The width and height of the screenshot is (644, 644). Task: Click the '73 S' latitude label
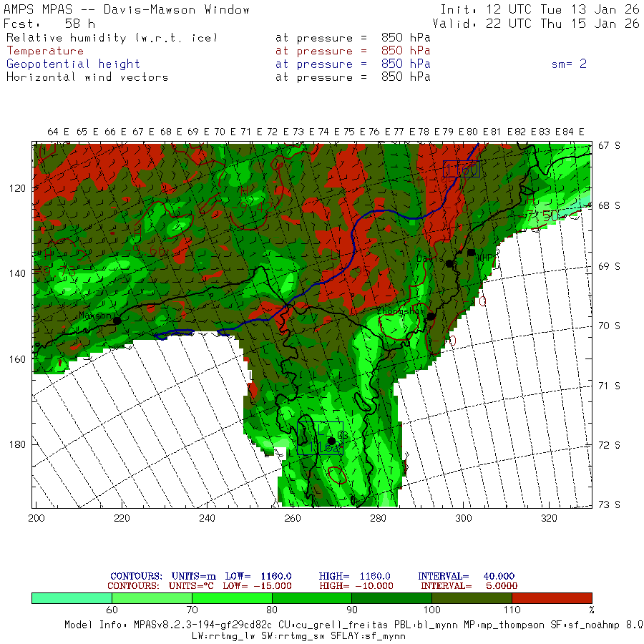(610, 504)
